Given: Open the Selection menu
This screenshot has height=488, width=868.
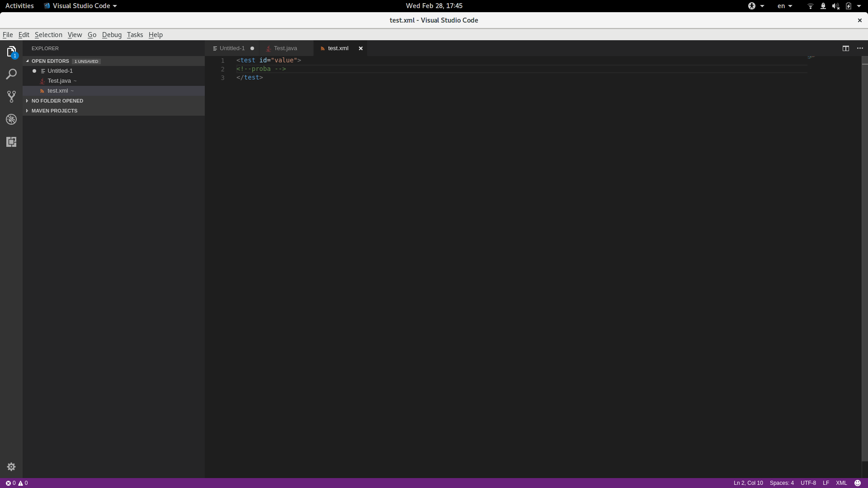Looking at the screenshot, I should (x=48, y=35).
